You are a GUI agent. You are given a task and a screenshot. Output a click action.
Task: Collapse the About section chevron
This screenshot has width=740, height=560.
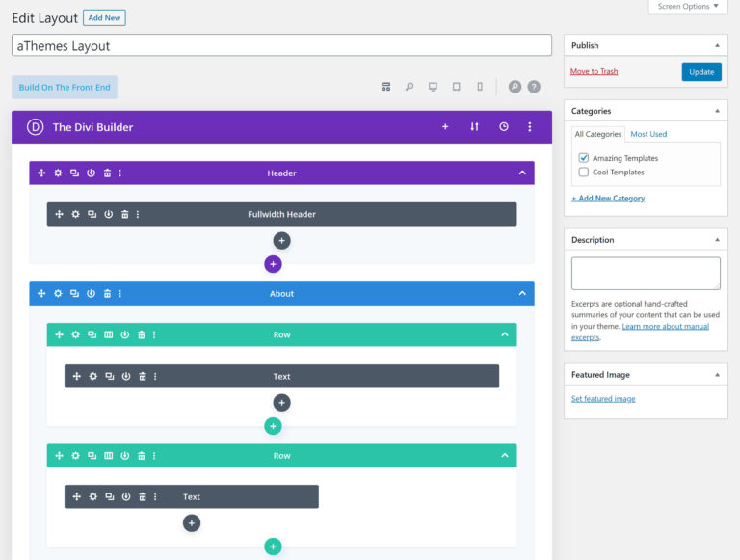[522, 294]
